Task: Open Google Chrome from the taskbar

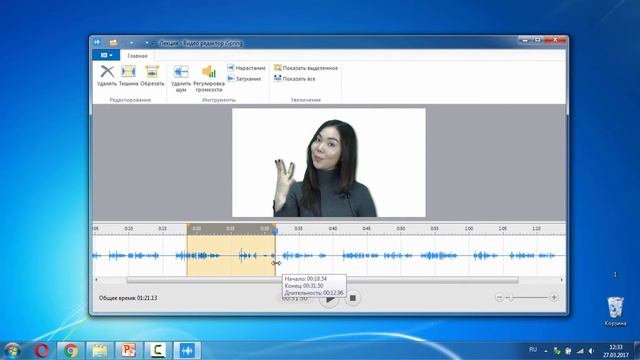Action: pyautogui.click(x=71, y=350)
